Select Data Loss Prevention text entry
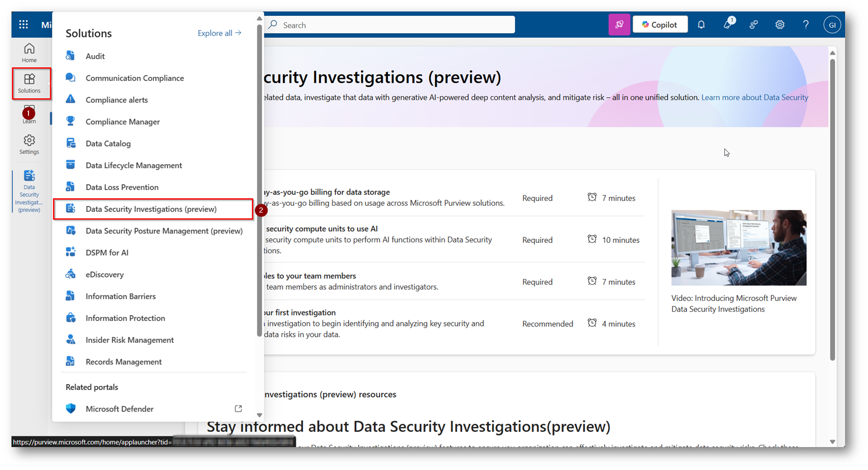 (x=122, y=187)
